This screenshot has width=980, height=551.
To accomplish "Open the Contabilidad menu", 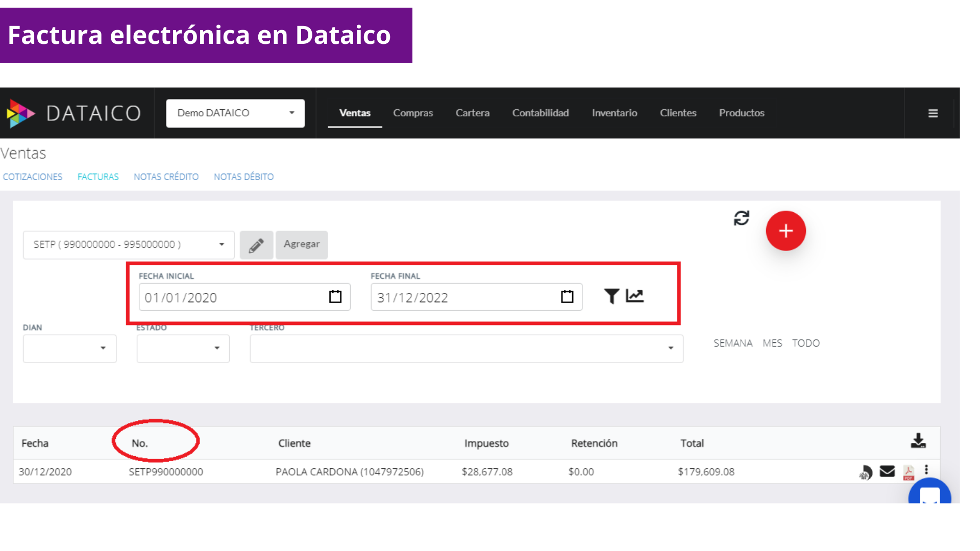I will point(541,113).
